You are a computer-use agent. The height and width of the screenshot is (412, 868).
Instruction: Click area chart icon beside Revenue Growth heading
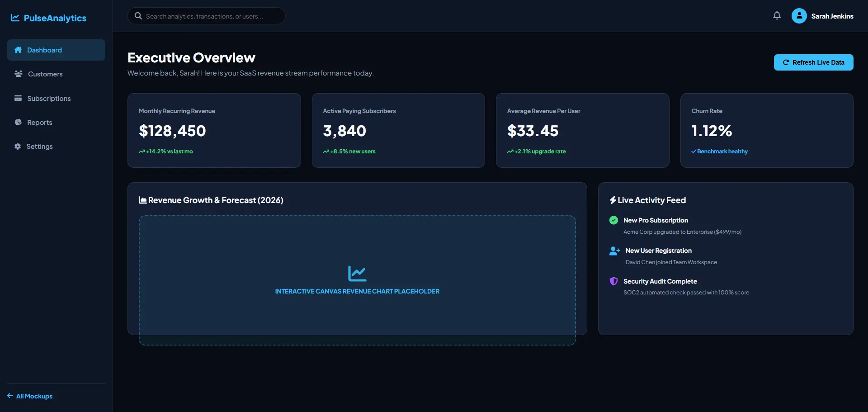coord(143,200)
